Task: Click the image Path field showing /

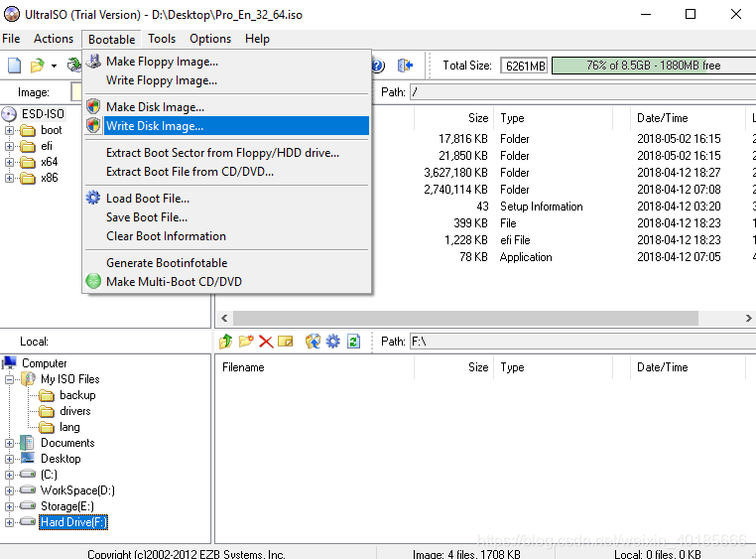Action: 582,92
